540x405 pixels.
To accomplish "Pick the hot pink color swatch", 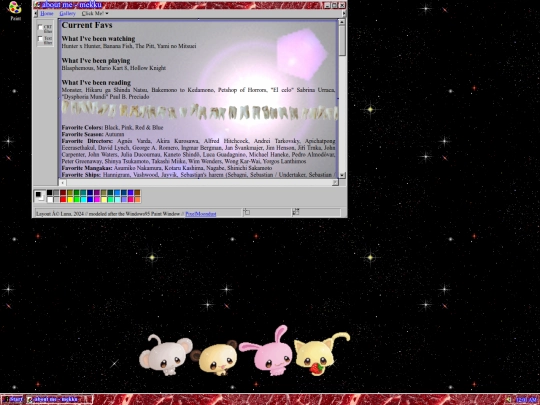I will pos(131,199).
